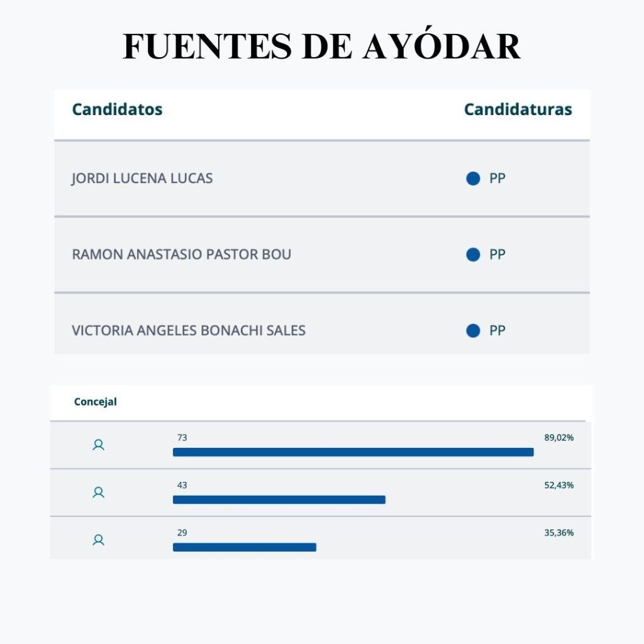The height and width of the screenshot is (644, 644).
Task: Select candidate Ramon Anastasio Pastor Bou
Action: click(x=182, y=255)
